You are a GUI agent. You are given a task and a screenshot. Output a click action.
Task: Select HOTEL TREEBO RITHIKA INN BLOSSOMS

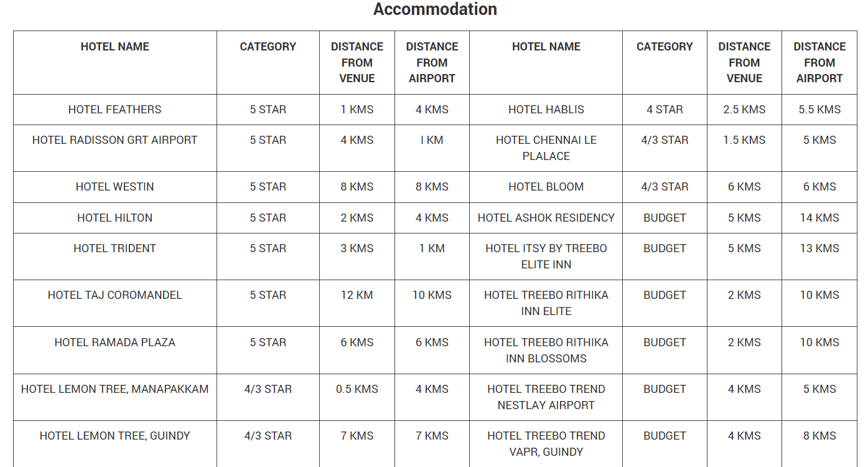point(546,351)
